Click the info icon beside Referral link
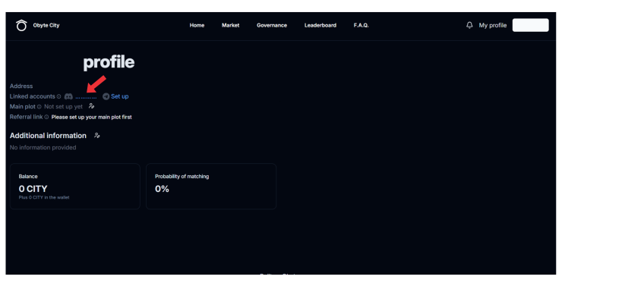 tap(46, 117)
